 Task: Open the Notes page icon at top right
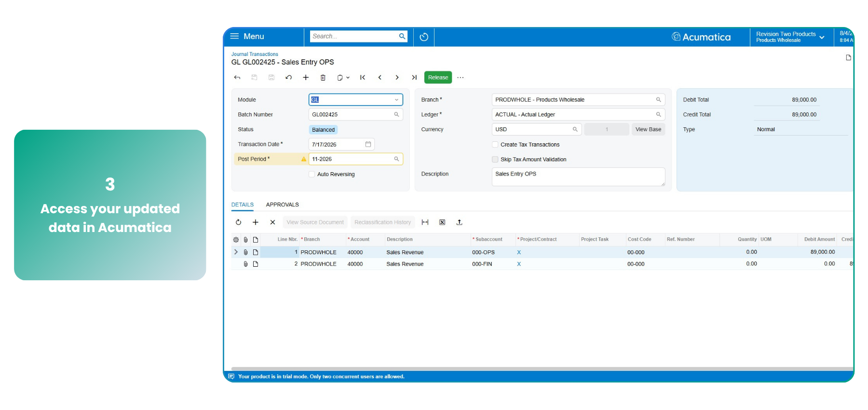[848, 57]
